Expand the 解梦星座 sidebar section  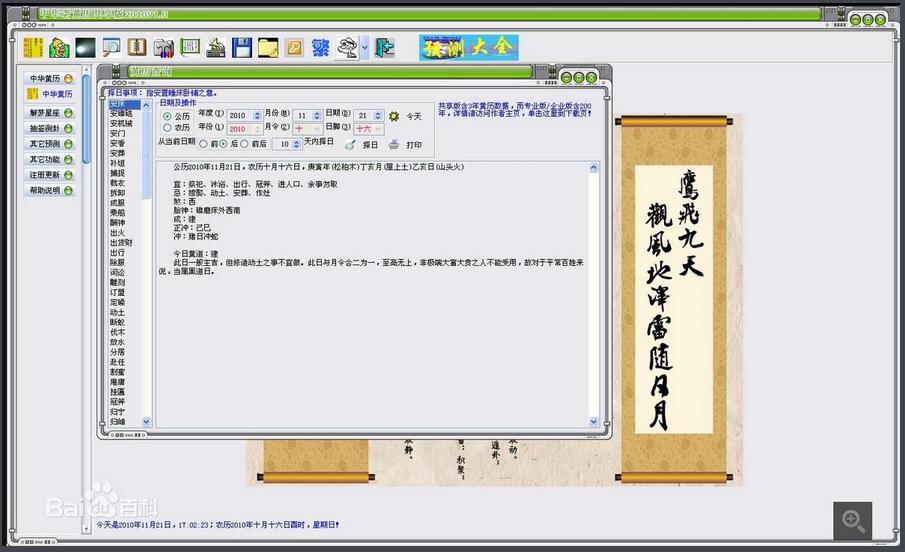tap(50, 113)
